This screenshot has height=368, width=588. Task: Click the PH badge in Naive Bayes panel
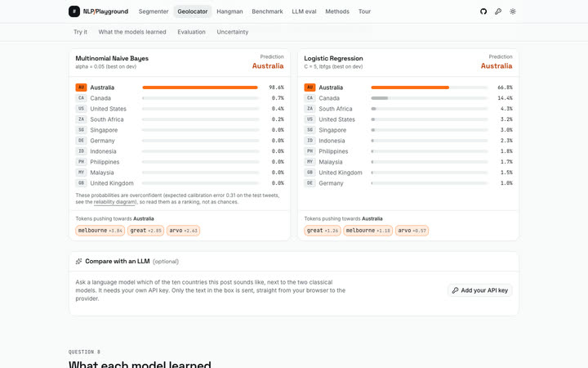(x=81, y=162)
